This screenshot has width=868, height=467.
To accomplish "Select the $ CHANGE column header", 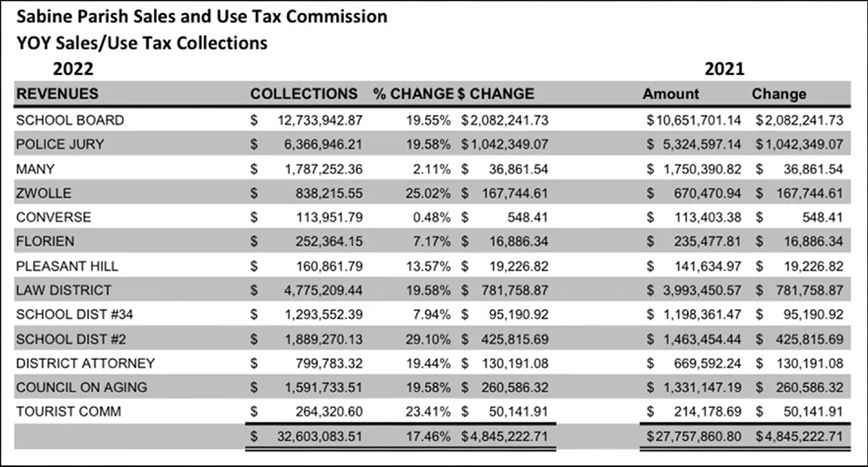I will 496,93.
